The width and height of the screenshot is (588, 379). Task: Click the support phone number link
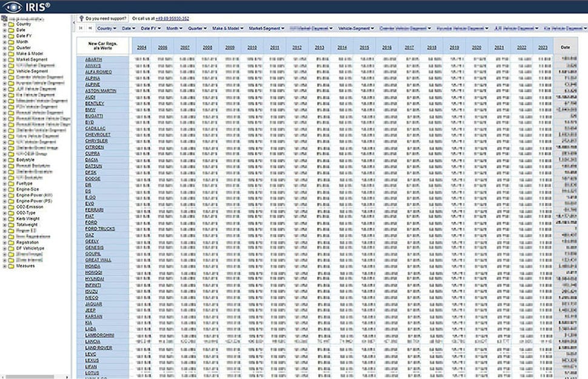pos(172,18)
